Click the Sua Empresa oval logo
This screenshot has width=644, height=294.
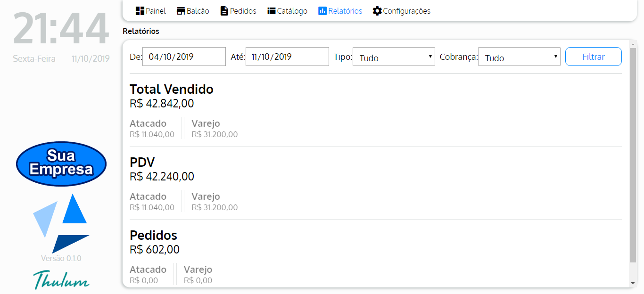pyautogui.click(x=61, y=163)
